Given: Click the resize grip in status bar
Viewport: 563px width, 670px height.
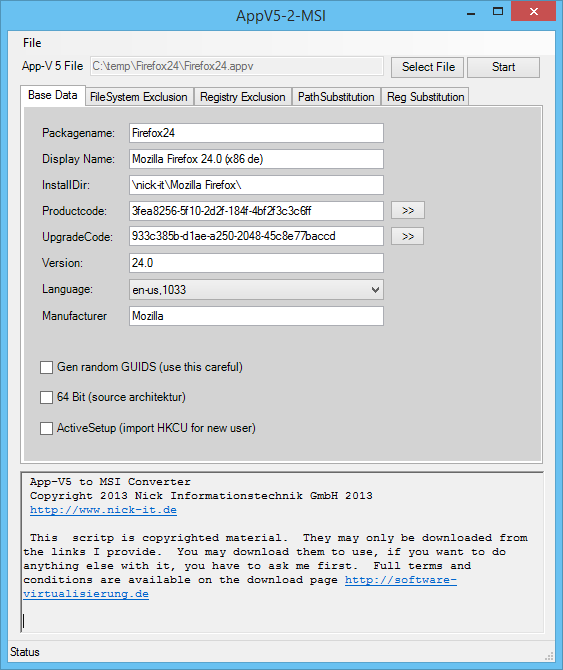Looking at the screenshot, I should coord(549,656).
